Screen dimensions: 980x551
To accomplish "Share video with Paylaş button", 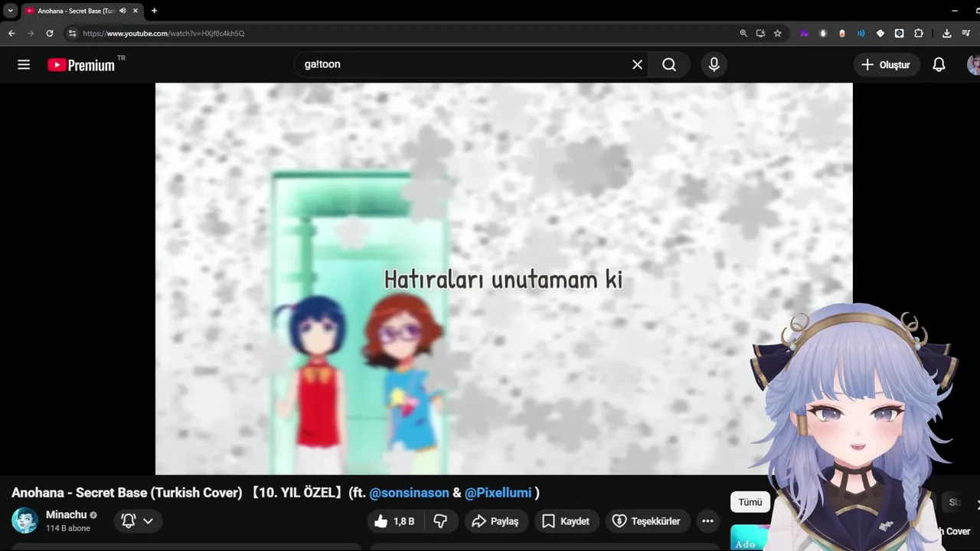I will (495, 521).
